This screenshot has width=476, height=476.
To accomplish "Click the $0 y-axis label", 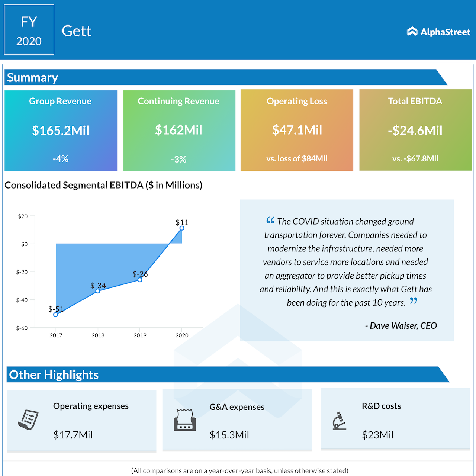I will (x=24, y=244).
